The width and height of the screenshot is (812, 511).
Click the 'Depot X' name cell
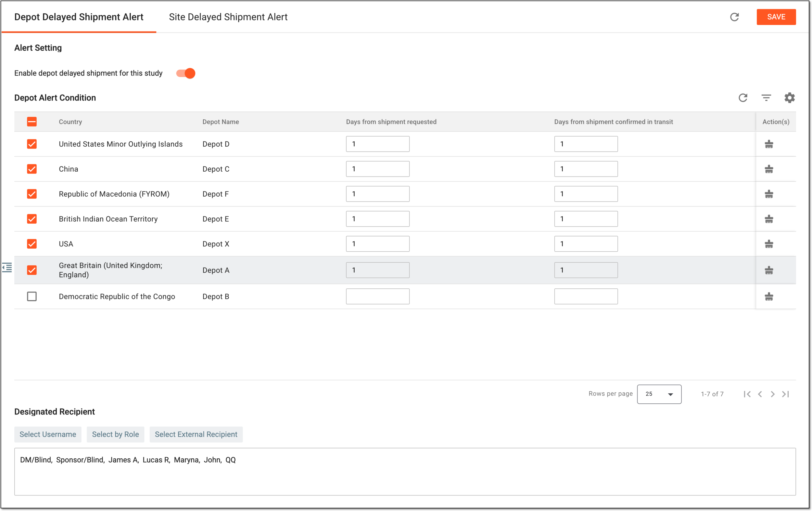click(216, 244)
